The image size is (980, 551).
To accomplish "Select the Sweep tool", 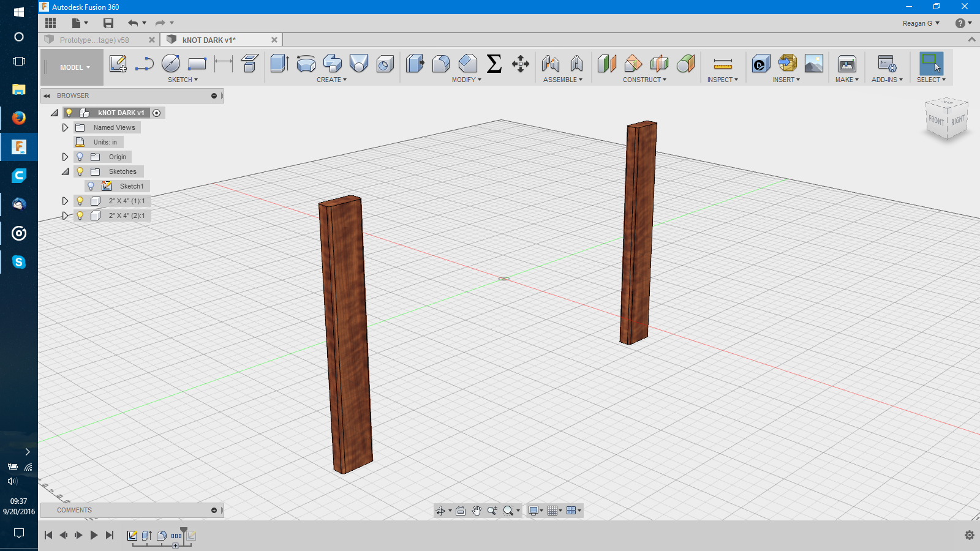I will 332,64.
